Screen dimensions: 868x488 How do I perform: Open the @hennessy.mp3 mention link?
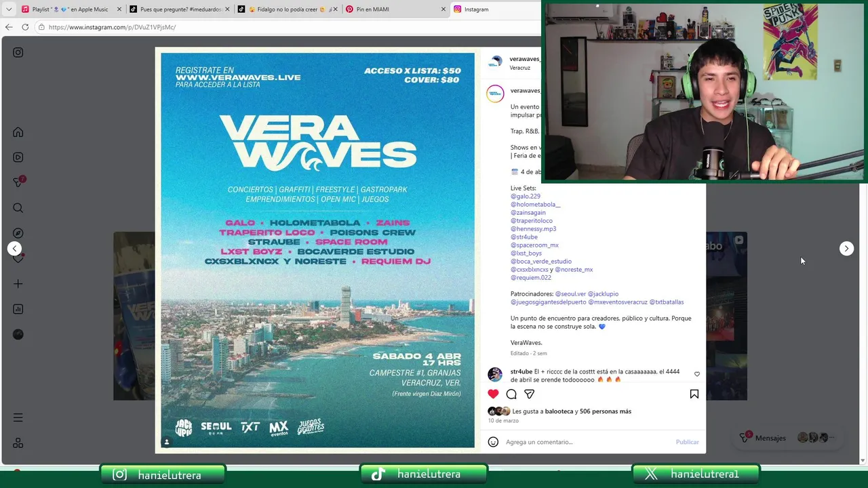click(533, 229)
